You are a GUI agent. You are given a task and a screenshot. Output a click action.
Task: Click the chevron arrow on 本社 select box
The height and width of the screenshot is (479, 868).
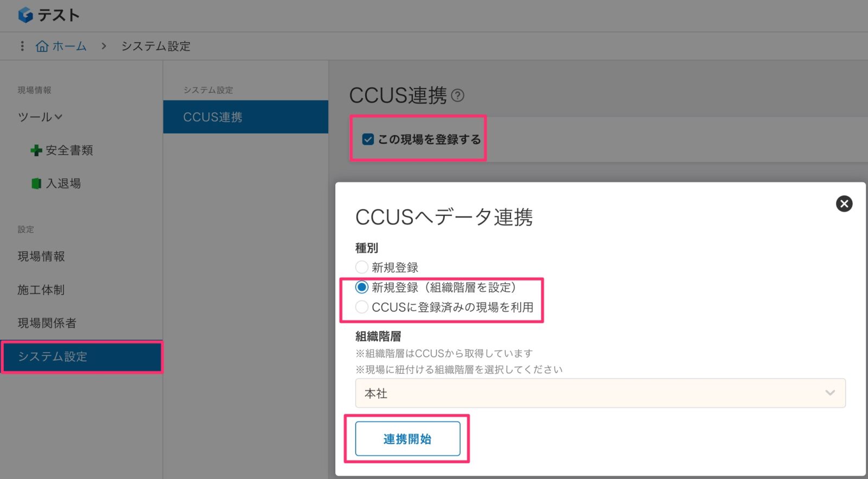point(829,393)
